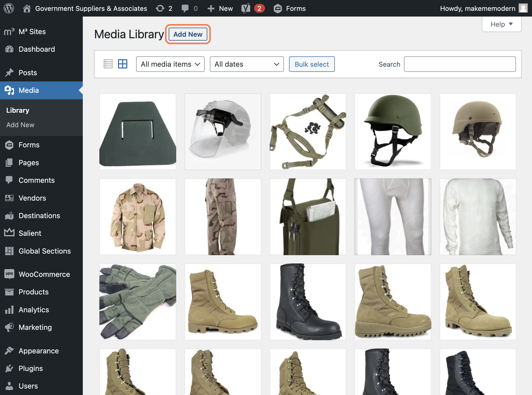
Task: Open the Forms icon in the top admin bar
Action: [278, 9]
